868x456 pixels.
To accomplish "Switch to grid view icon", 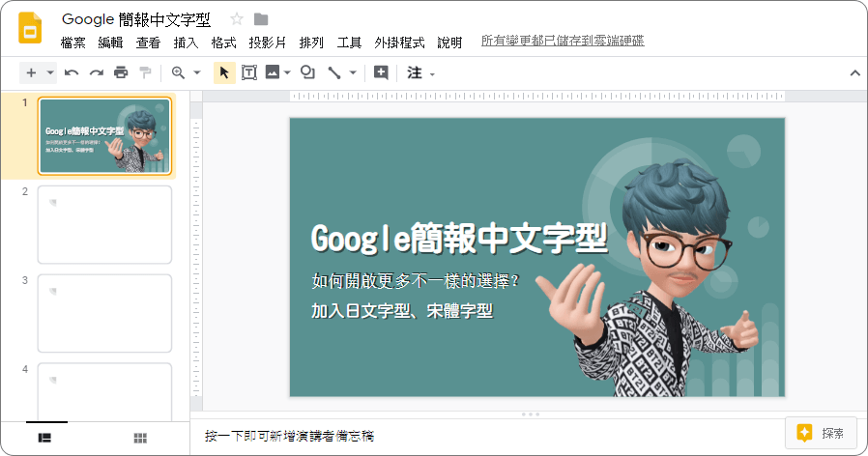I will (x=140, y=438).
